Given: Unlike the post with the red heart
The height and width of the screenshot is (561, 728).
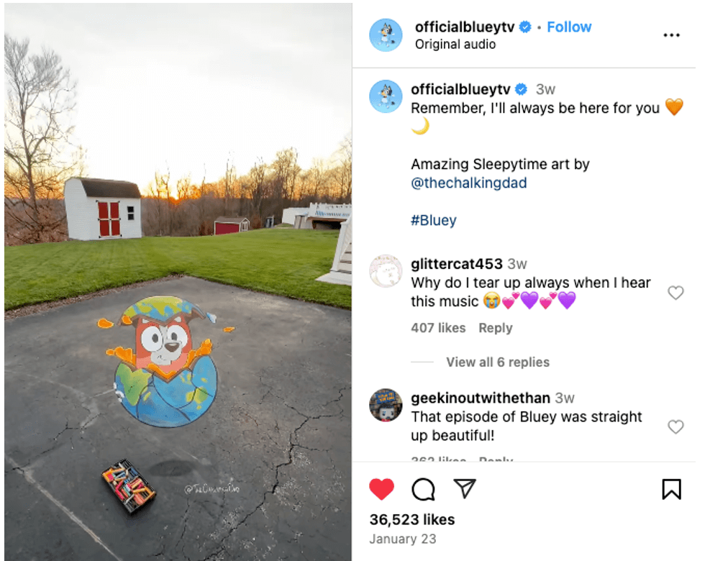Looking at the screenshot, I should [x=382, y=489].
